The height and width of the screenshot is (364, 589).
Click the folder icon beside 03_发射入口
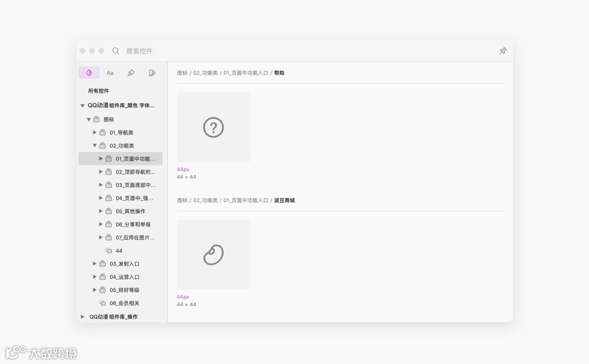[x=102, y=264]
